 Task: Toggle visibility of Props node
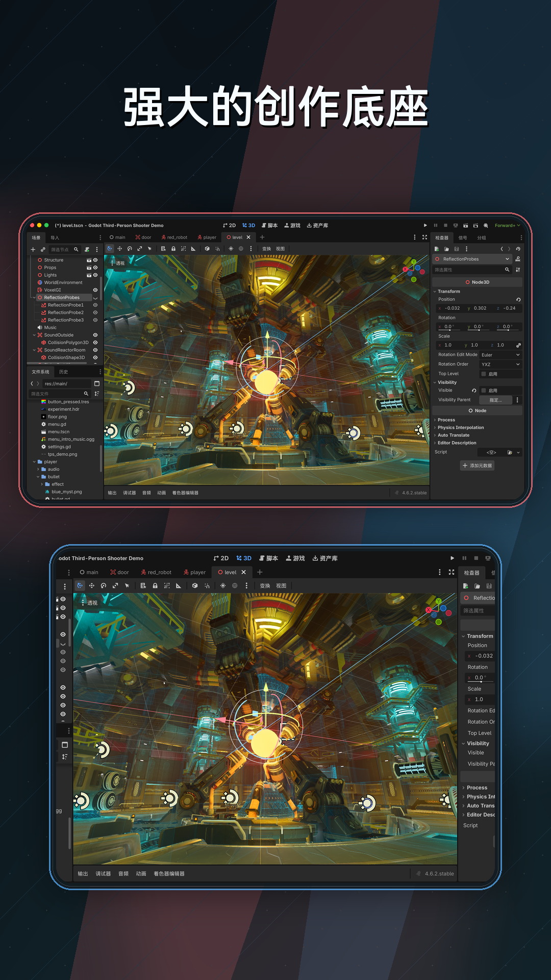point(95,267)
